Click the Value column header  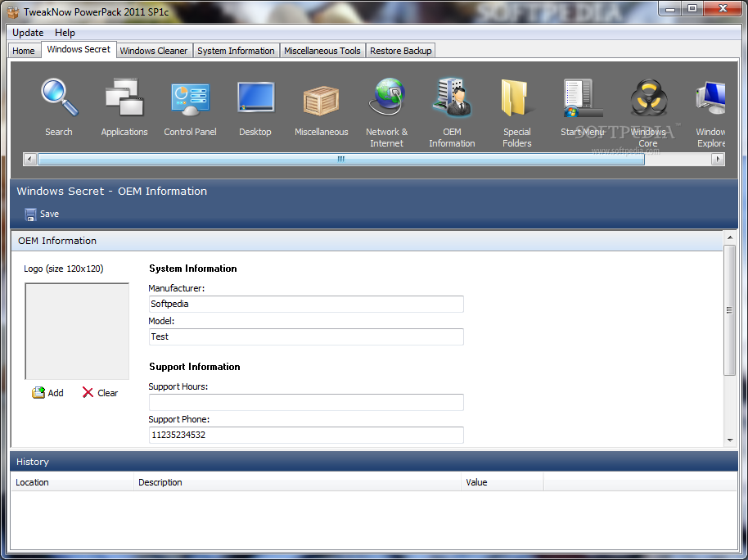tap(502, 482)
